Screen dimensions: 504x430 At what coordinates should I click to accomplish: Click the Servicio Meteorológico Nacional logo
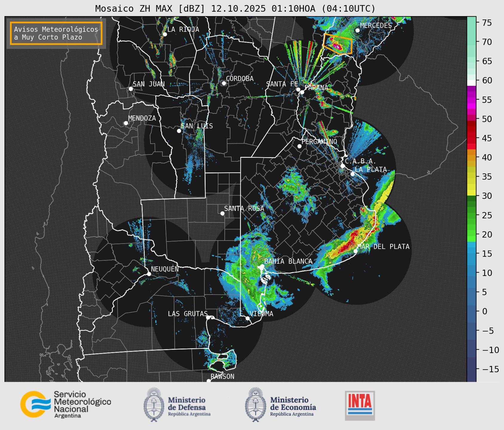tap(65, 404)
